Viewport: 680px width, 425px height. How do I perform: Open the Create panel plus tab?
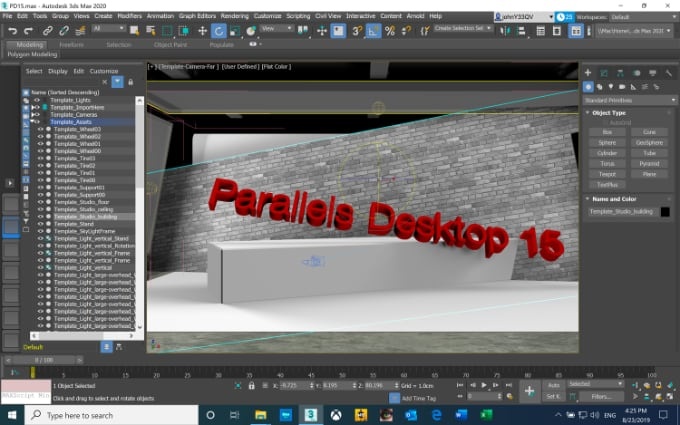(588, 72)
